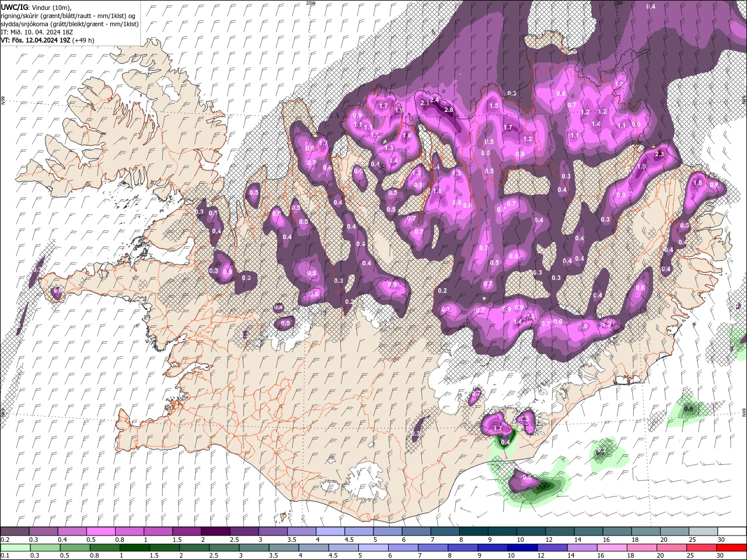Image resolution: width=747 pixels, height=560 pixels.
Task: Click rain legend swatch between 2 and 2.5
Action: click(194, 548)
